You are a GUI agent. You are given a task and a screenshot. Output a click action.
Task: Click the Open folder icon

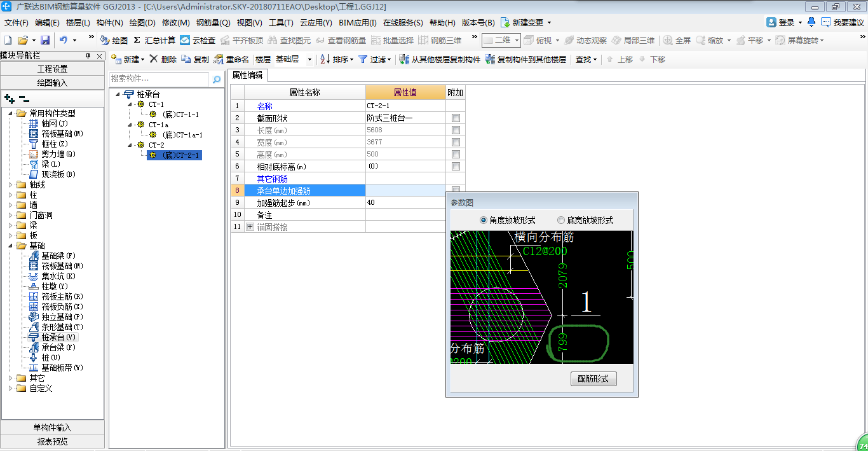coord(22,40)
